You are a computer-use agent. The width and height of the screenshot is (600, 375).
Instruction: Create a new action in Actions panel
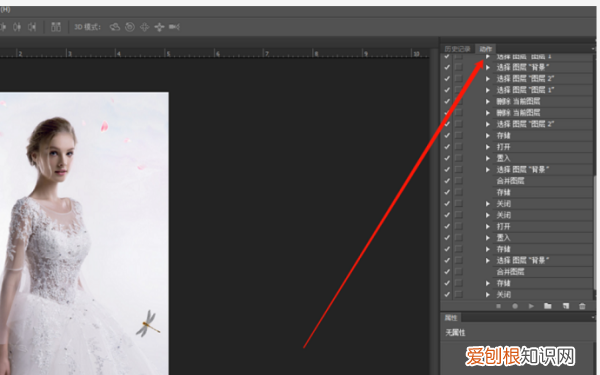point(566,306)
